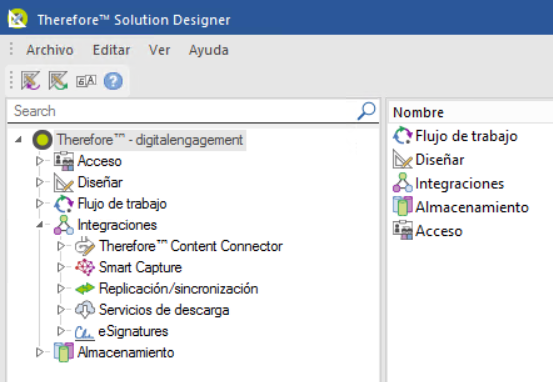Expand the Acceso tree node
Screen dimensions: 553x382
(x=40, y=161)
